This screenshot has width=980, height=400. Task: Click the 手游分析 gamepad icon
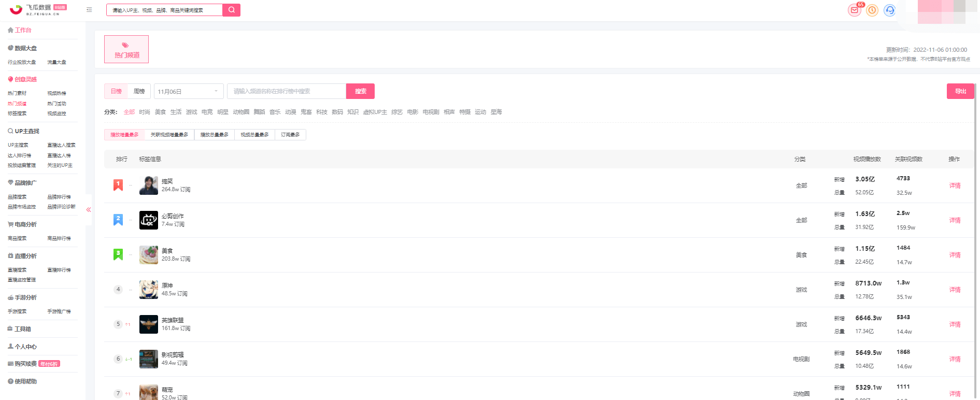10,297
